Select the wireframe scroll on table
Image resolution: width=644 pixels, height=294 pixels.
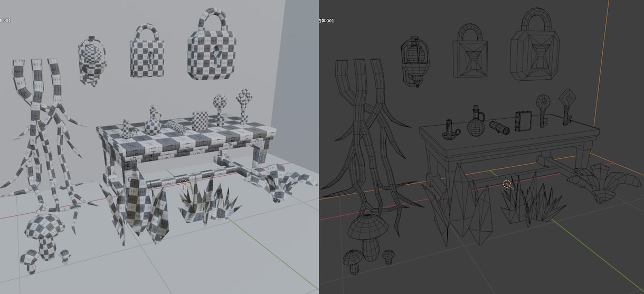[x=500, y=127]
